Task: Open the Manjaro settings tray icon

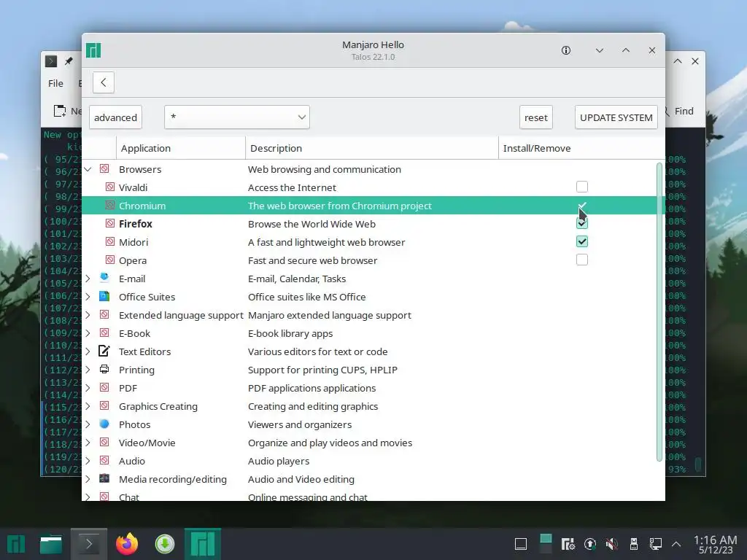Action: [568, 544]
